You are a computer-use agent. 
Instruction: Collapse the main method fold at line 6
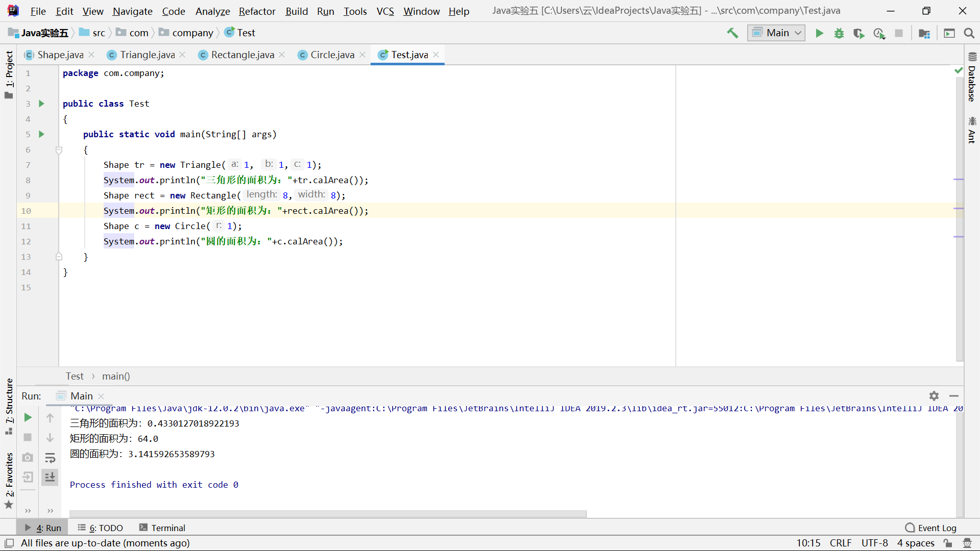tap(59, 149)
